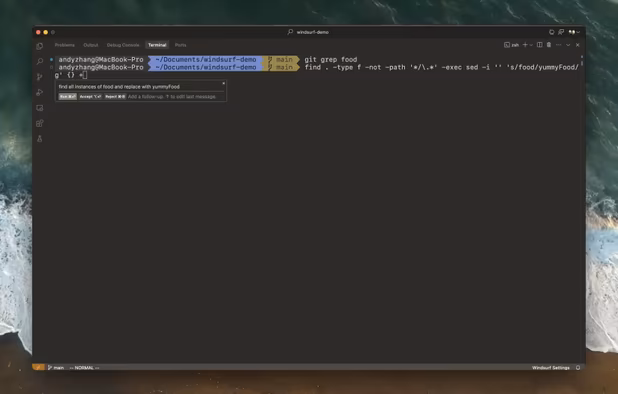The height and width of the screenshot is (394, 618).
Task: Click the -- NORMAL -- vim mode indicator
Action: [84, 368]
